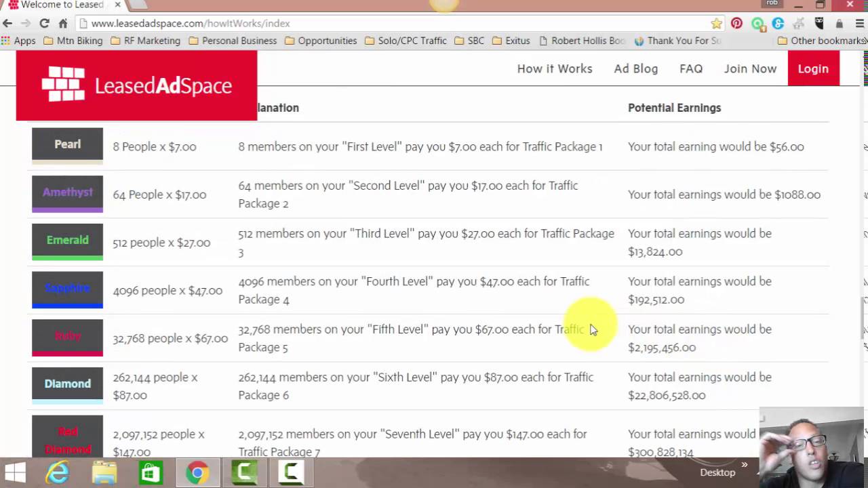Click the Pearl level badge
This screenshot has height=488, width=868.
tap(67, 146)
